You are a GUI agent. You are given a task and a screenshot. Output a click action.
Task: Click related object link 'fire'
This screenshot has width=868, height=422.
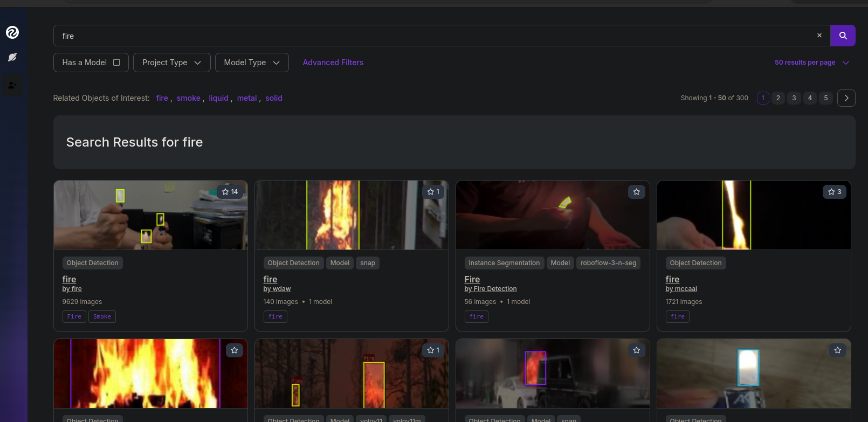[x=162, y=98]
